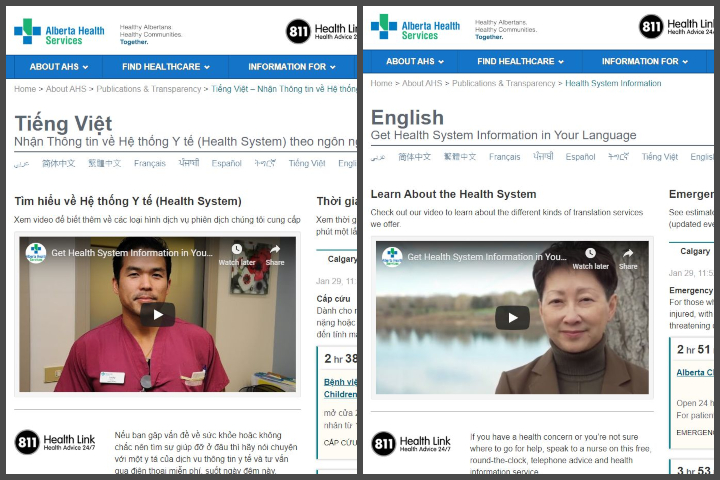
Task: Click Share icon on Vietnamese page video
Action: pos(275,254)
